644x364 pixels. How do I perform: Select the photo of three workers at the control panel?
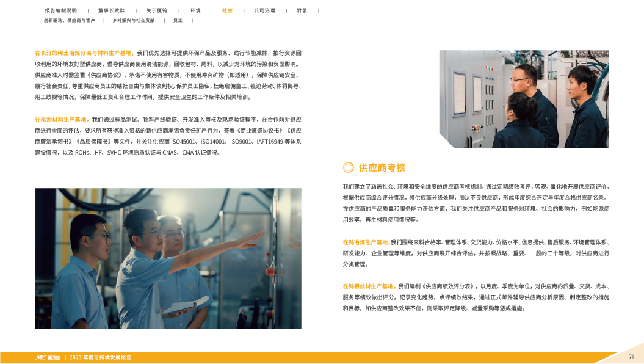(x=523, y=98)
